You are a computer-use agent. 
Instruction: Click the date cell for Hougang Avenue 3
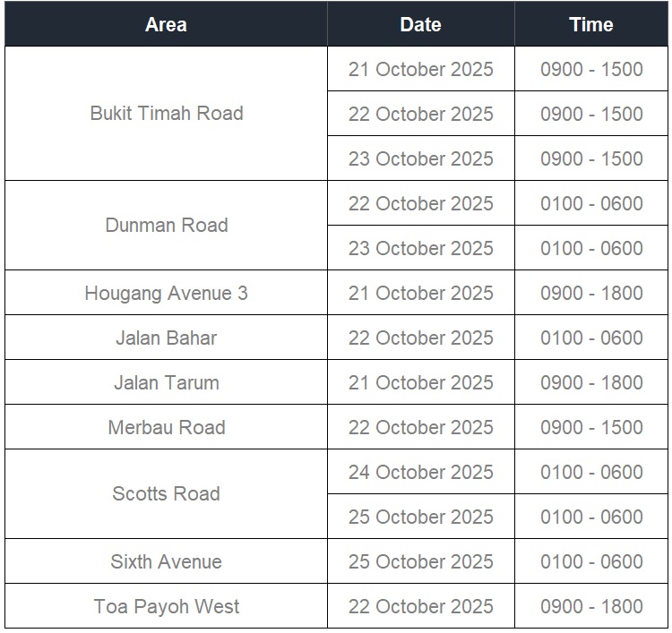(x=420, y=293)
